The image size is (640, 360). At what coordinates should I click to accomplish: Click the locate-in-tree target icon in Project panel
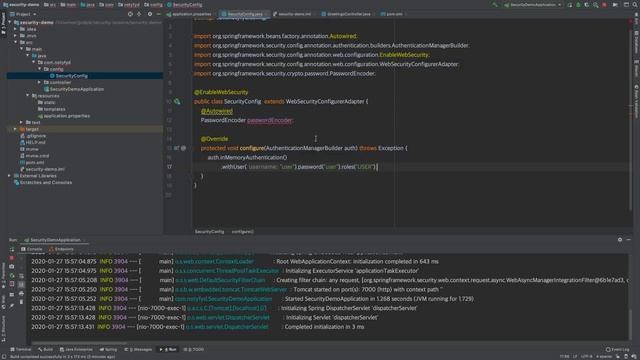pos(130,14)
